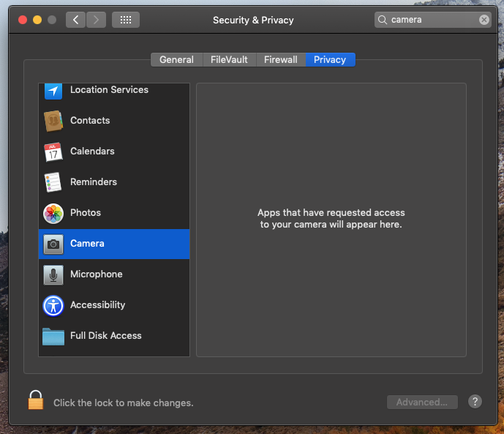Click the Camera icon in sidebar

click(53, 244)
